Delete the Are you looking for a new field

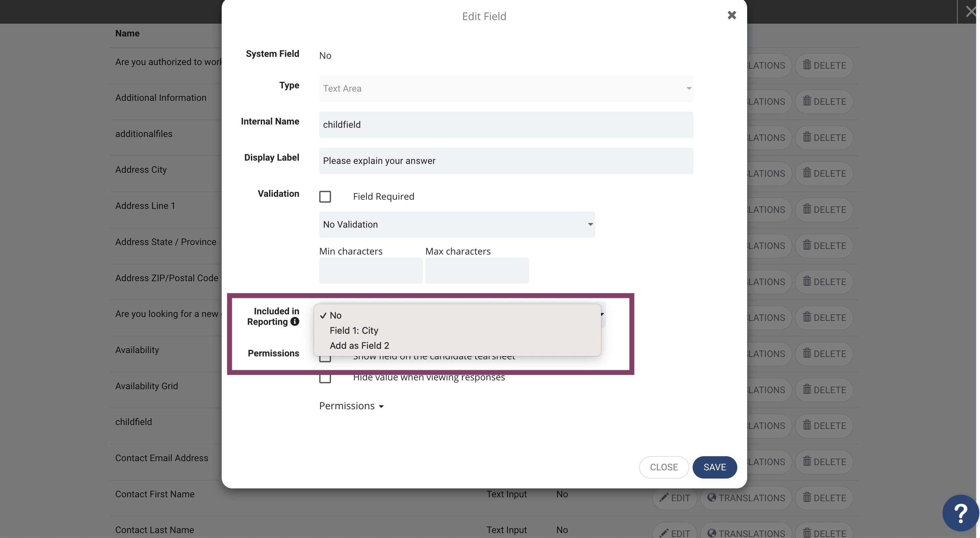click(824, 318)
